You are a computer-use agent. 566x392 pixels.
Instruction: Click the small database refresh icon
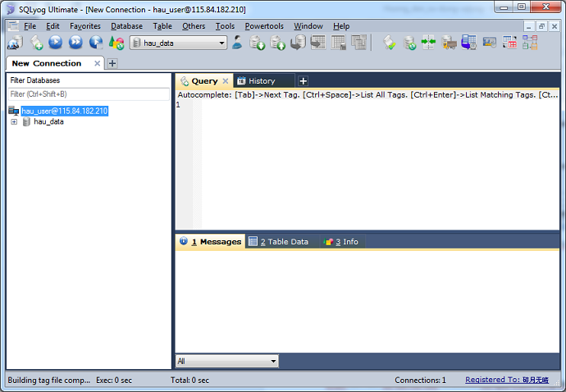409,43
